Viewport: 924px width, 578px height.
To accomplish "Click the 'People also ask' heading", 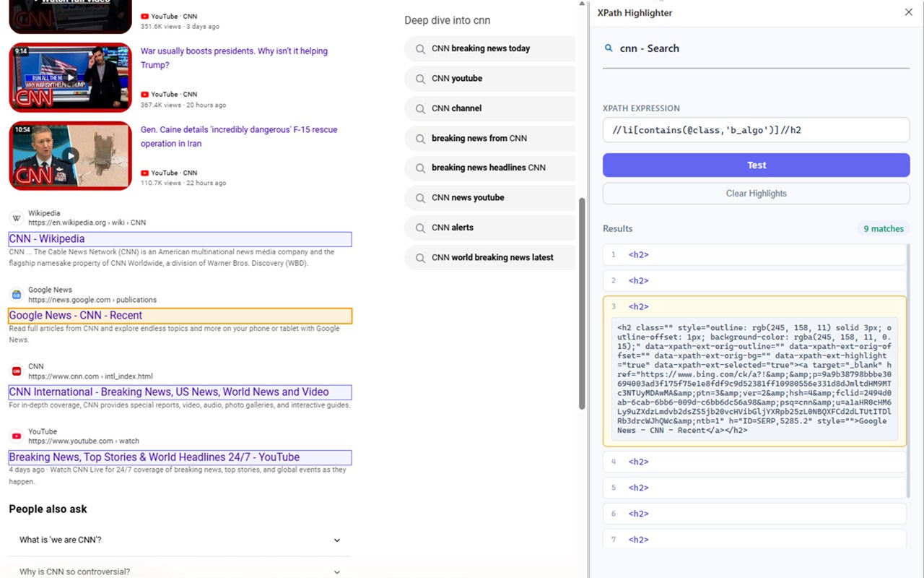I will tap(48, 509).
